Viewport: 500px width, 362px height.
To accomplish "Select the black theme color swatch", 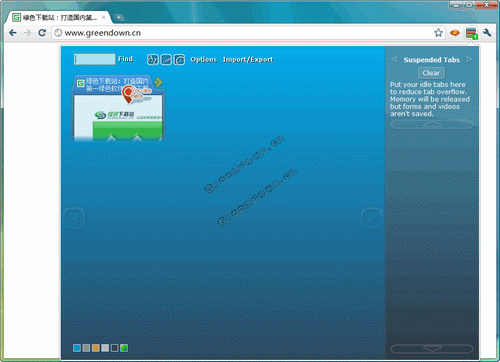I will [114, 348].
